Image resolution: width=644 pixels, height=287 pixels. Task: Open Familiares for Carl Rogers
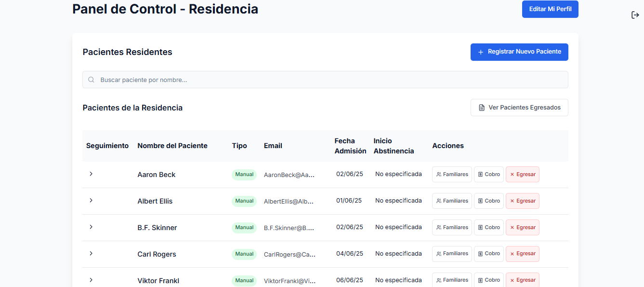tap(452, 254)
